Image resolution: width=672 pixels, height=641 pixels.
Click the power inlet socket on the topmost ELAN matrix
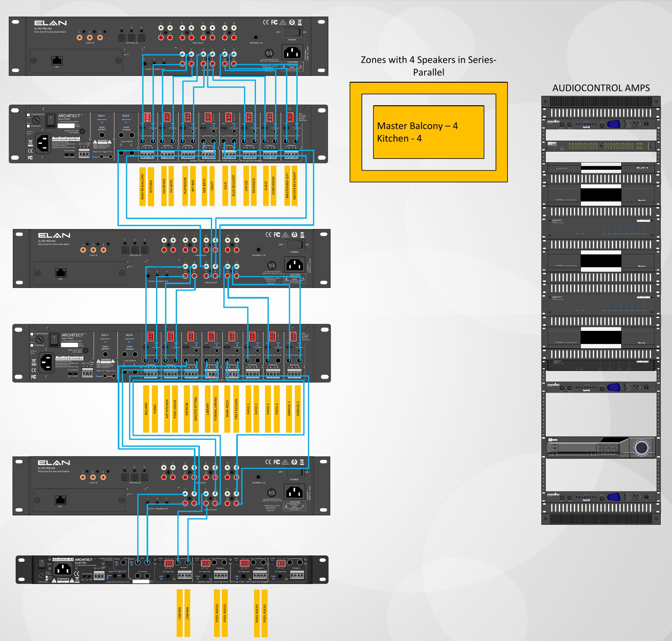point(292,52)
